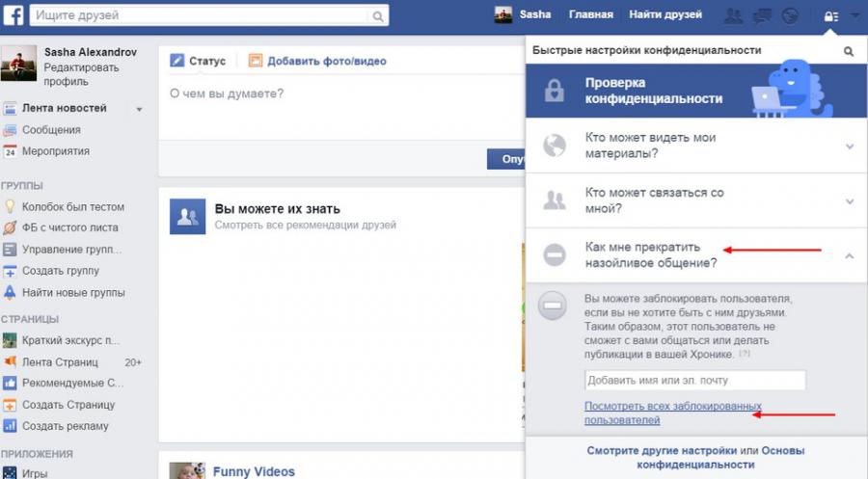Click the Колобок был тестом bulb icon
Viewport: 868px width, 479px height.
10,207
